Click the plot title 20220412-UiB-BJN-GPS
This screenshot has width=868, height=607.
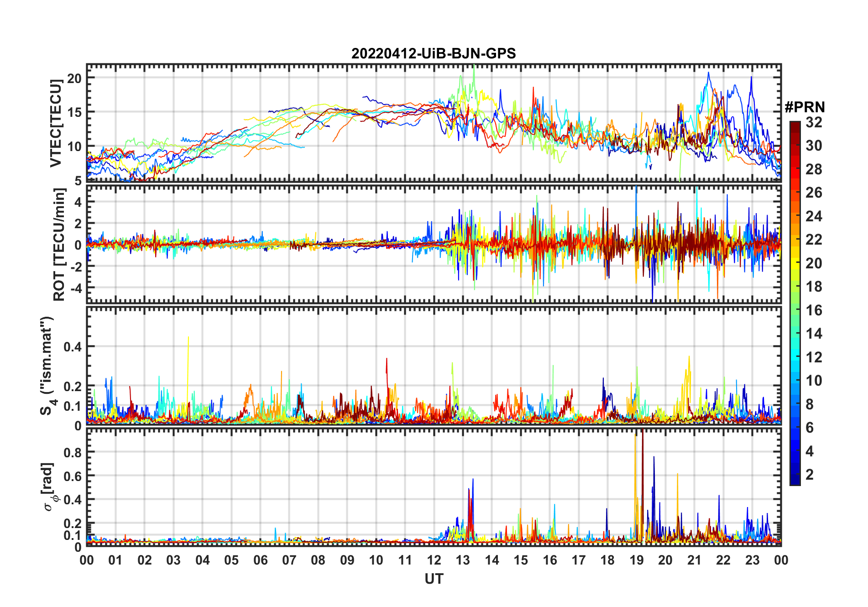point(433,54)
